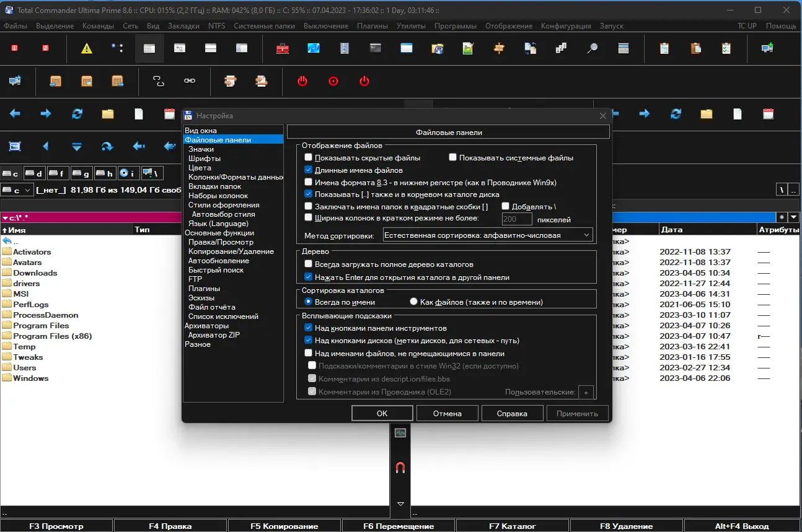Click the refresh icon above the left panel
This screenshot has height=532, width=802.
point(77,113)
